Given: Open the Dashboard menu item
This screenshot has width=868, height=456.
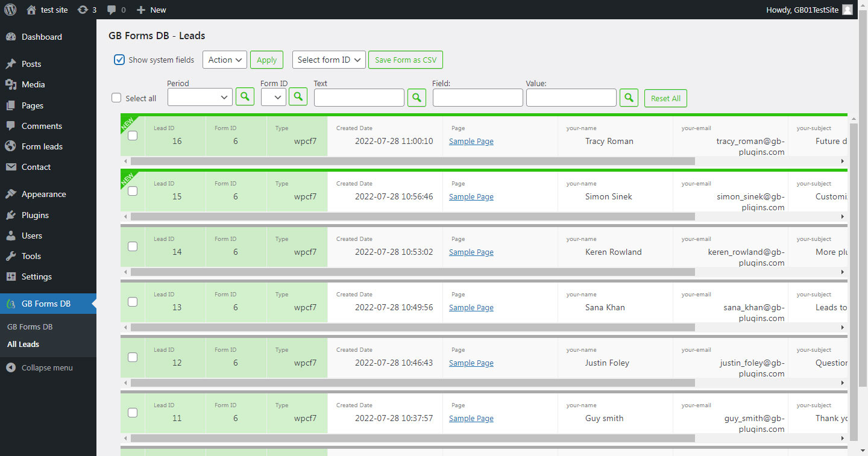Looking at the screenshot, I should (48, 37).
